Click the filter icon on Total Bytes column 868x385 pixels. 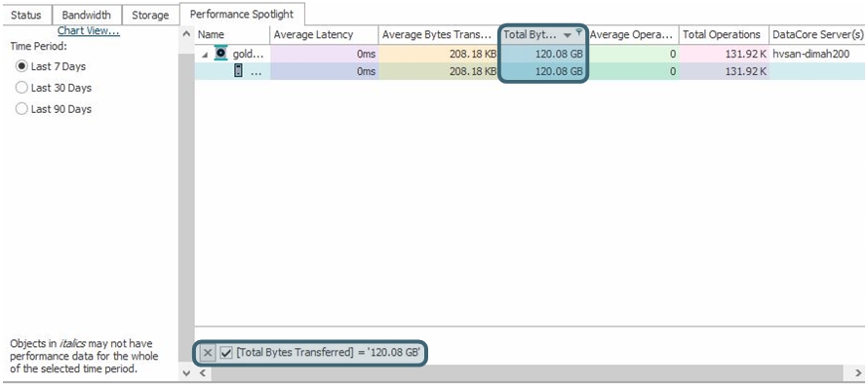point(579,33)
